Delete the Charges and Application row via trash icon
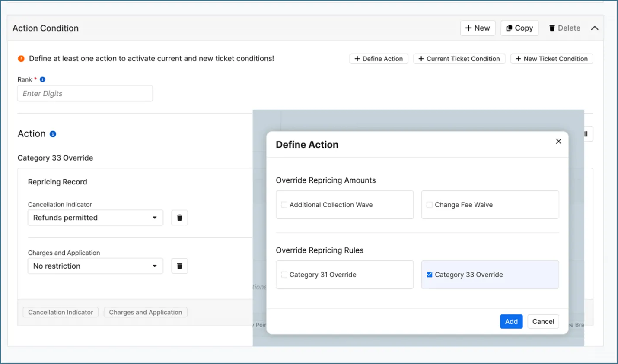Image resolution: width=618 pixels, height=364 pixels. pyautogui.click(x=179, y=266)
